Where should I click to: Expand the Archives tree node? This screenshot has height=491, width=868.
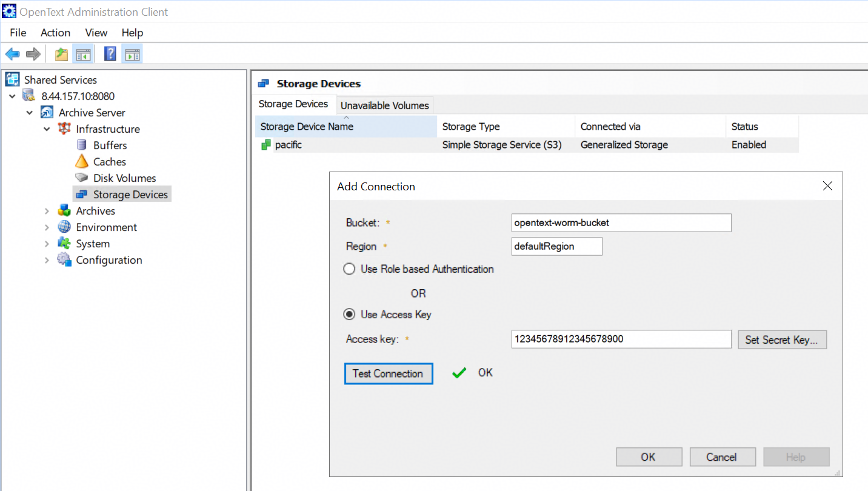tap(47, 210)
